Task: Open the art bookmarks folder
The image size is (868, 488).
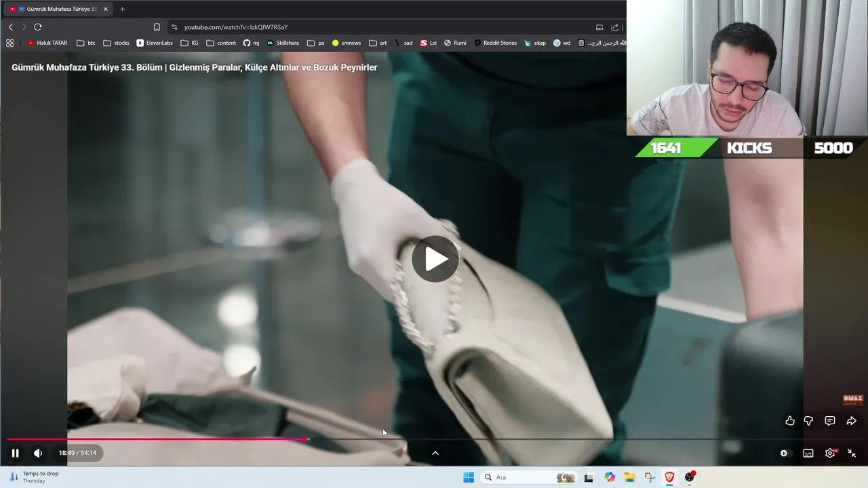Action: 378,43
